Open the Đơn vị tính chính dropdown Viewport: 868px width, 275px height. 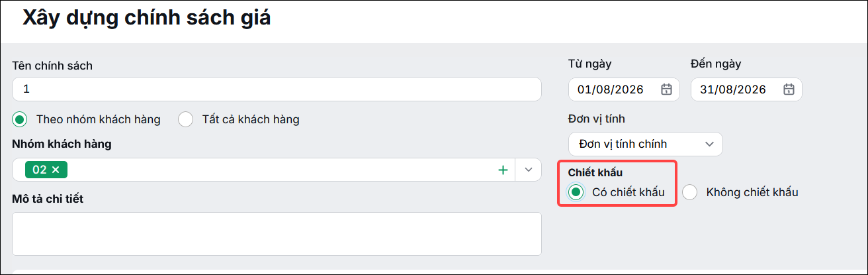click(646, 144)
